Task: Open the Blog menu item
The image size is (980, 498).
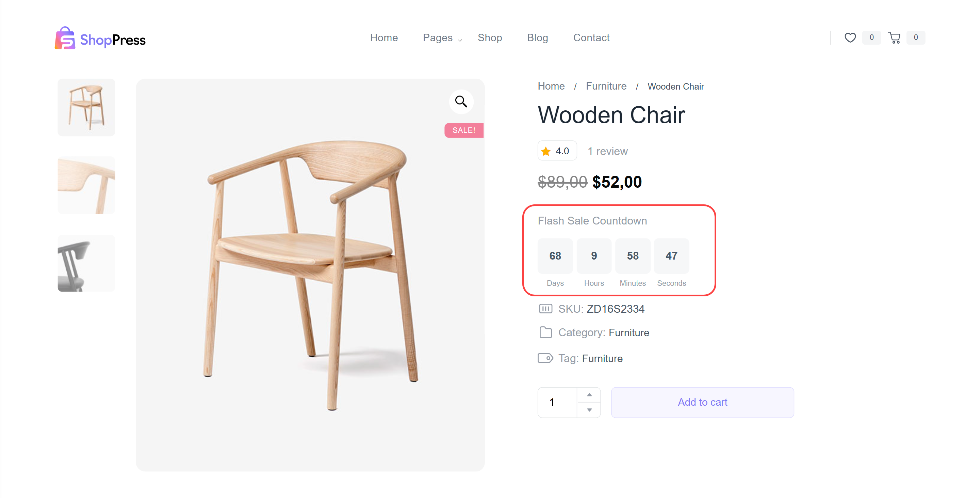Action: [x=537, y=38]
